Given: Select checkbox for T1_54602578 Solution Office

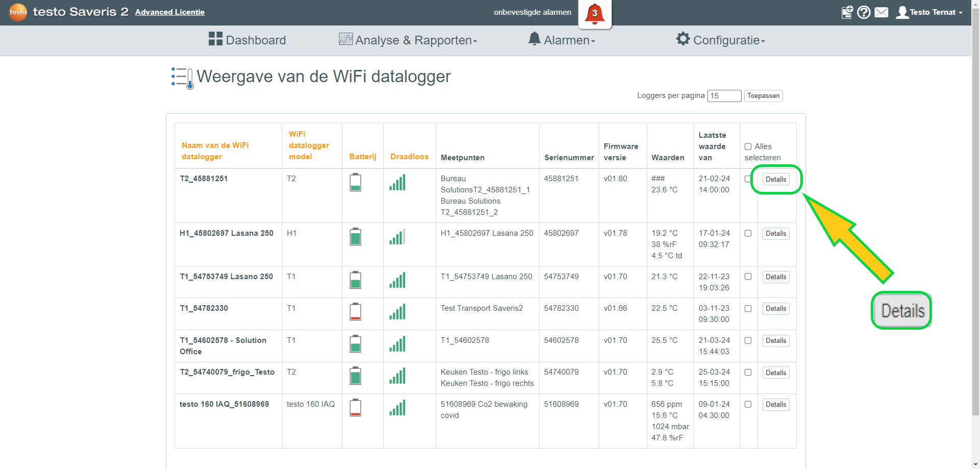Looking at the screenshot, I should 748,340.
